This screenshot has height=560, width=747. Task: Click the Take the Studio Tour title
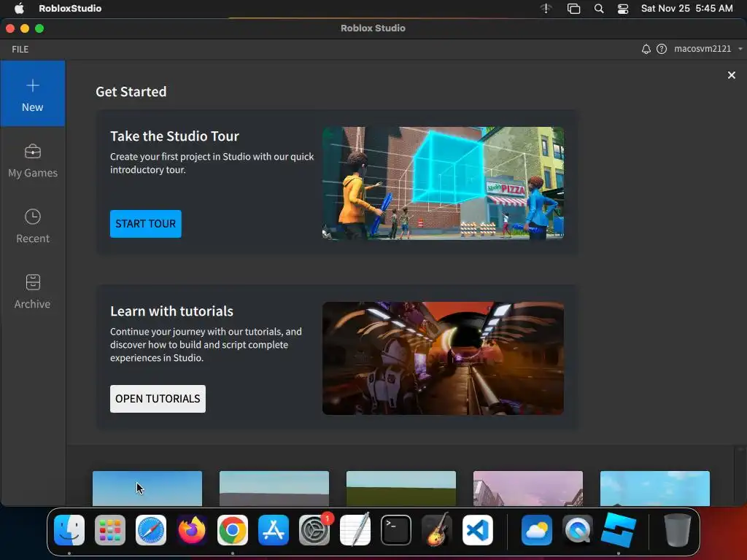174,136
